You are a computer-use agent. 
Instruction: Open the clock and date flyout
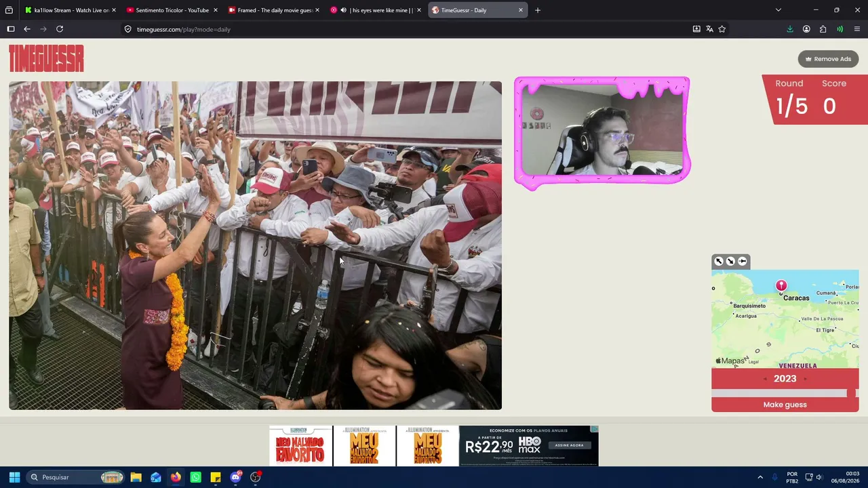(846, 477)
